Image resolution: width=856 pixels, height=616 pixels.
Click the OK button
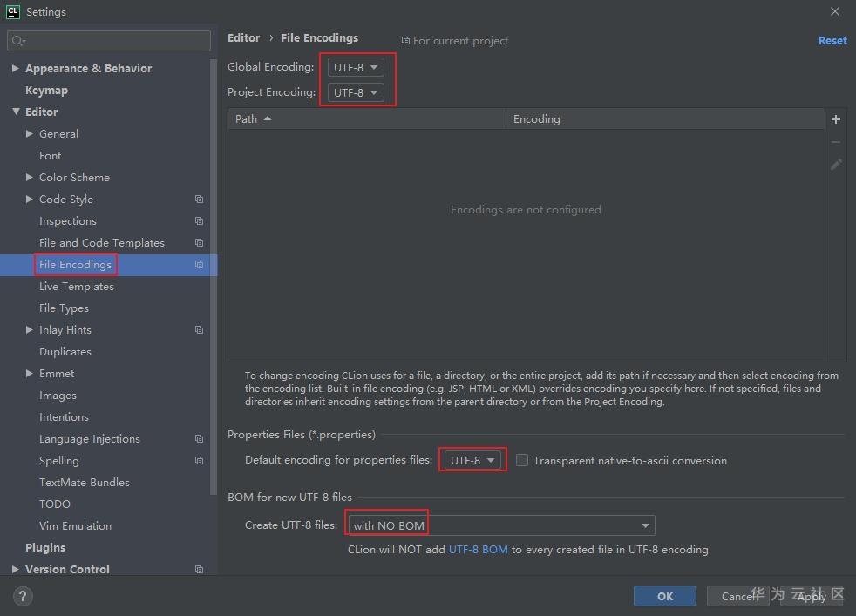pos(665,596)
